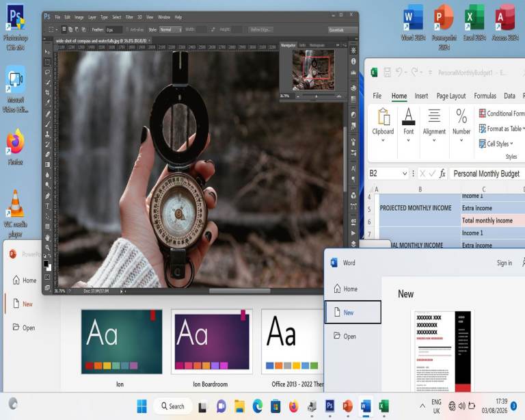Open the Windows Start menu
The image size is (525, 420).
[142, 406]
